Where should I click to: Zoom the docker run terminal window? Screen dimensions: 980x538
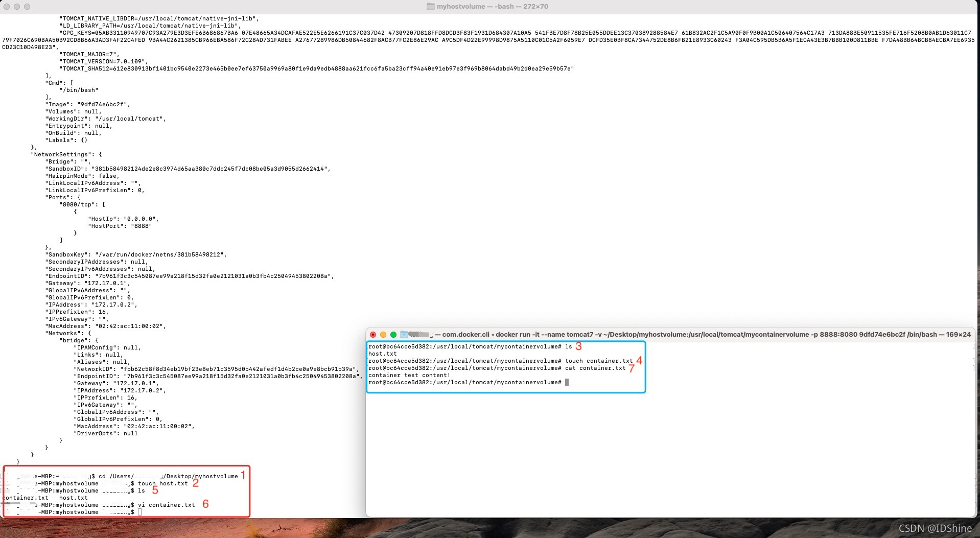coord(393,335)
